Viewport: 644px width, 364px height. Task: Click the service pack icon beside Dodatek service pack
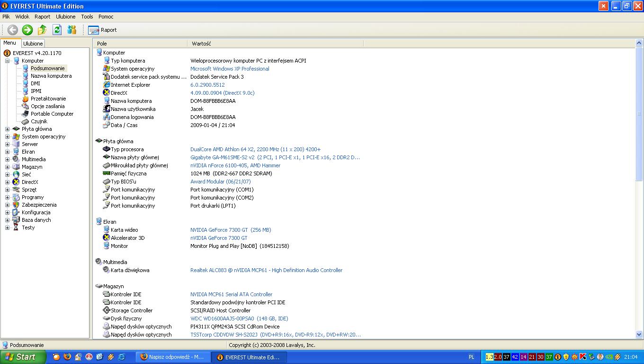[x=107, y=77]
